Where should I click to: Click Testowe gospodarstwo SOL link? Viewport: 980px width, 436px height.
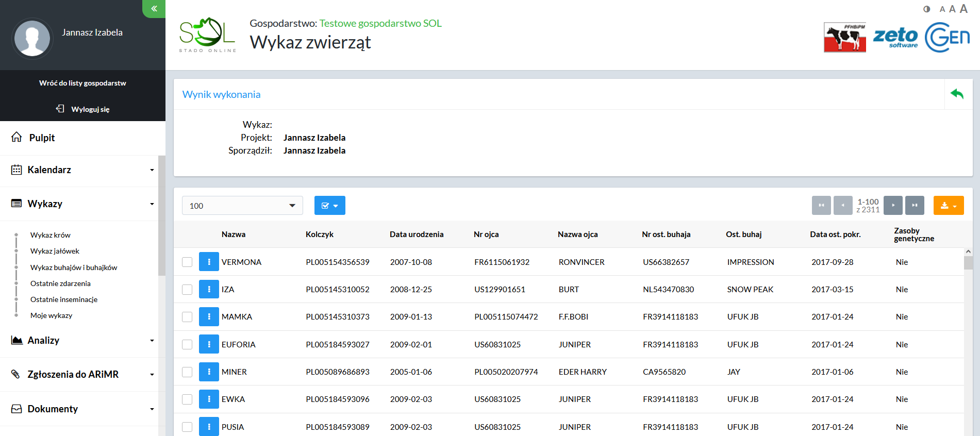tap(380, 23)
